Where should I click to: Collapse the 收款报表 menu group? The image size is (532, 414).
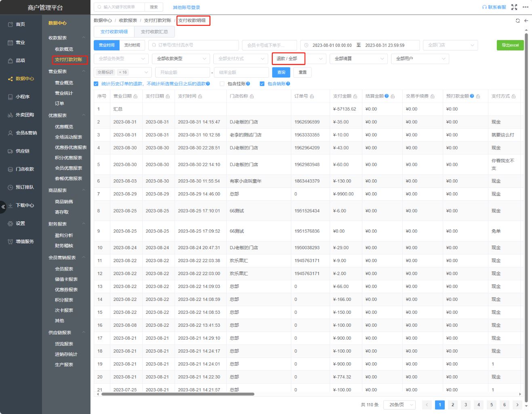(66, 38)
